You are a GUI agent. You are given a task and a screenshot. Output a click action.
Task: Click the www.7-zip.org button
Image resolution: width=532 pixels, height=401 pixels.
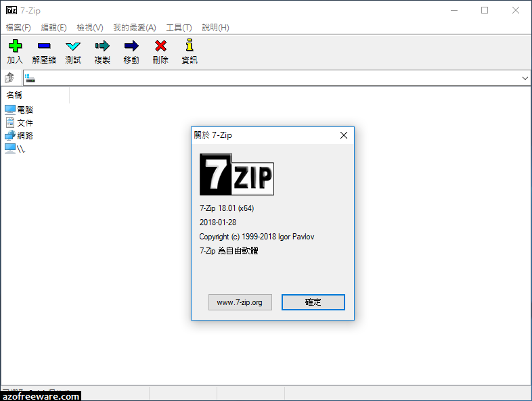pyautogui.click(x=240, y=302)
